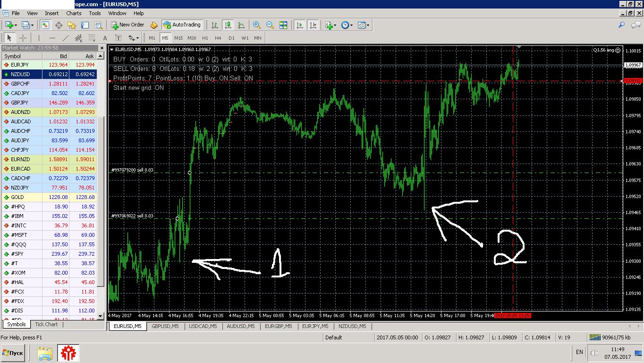This screenshot has height=363, width=644.
Task: Toggle the Terminal panel icon
Action: pos(85,25)
